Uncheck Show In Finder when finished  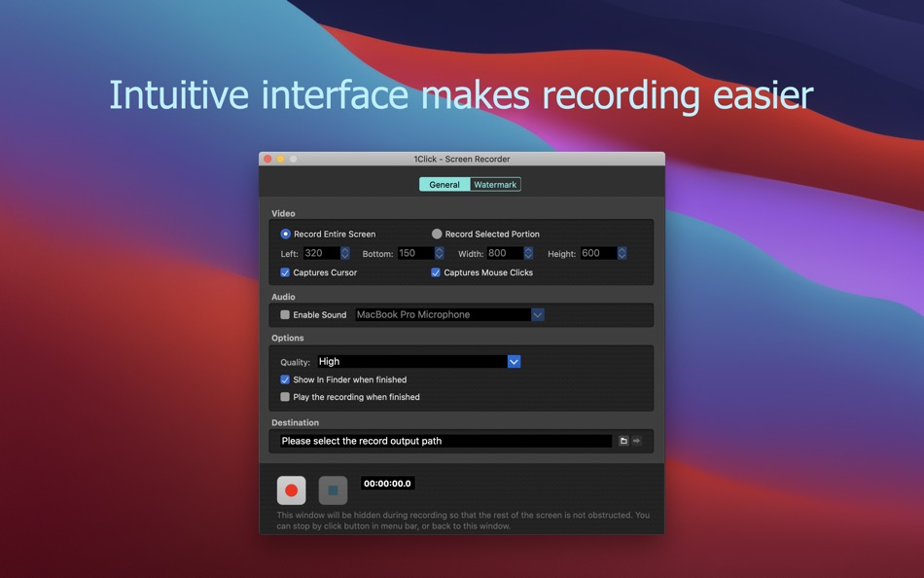click(x=285, y=379)
